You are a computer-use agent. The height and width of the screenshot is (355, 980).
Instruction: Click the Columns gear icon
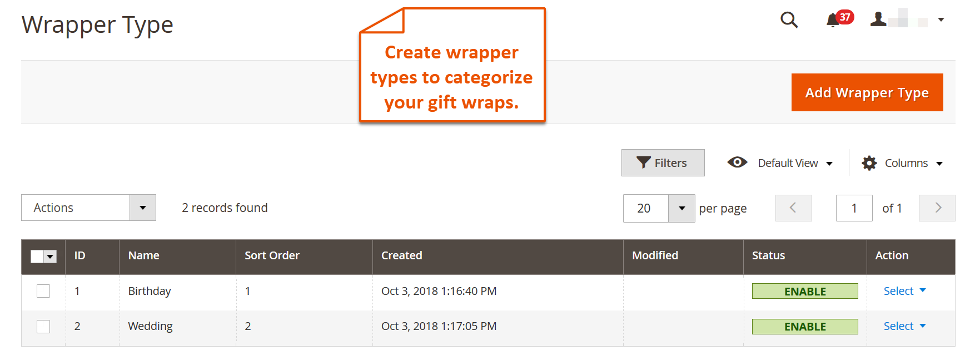tap(869, 163)
